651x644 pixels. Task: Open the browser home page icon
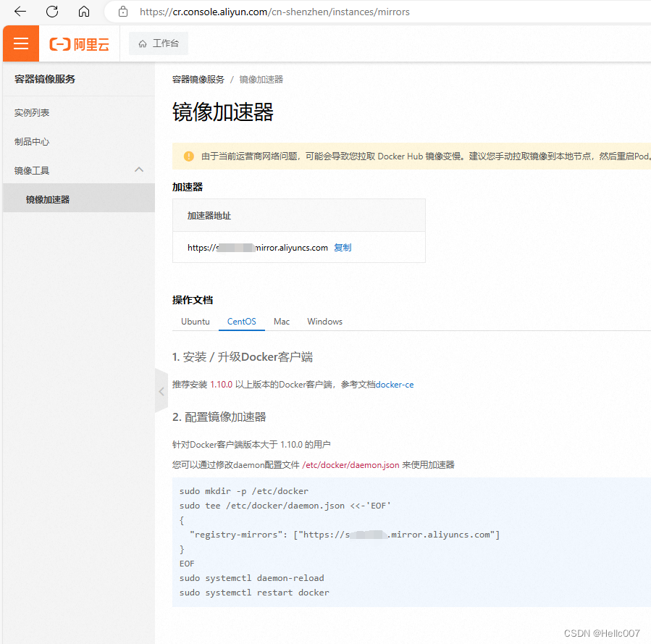pyautogui.click(x=84, y=12)
